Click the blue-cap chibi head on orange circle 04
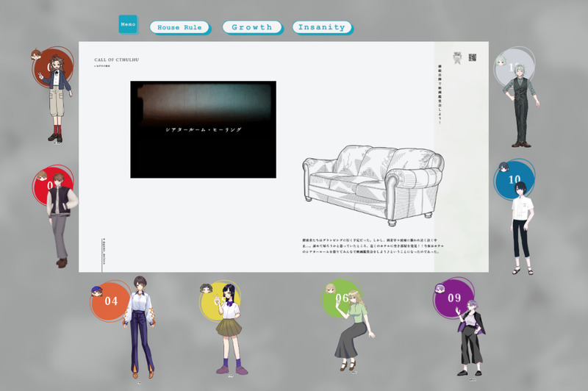 click(97, 291)
